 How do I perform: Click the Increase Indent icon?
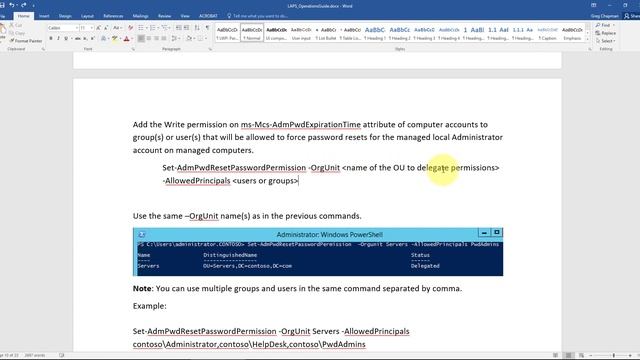click(187, 28)
